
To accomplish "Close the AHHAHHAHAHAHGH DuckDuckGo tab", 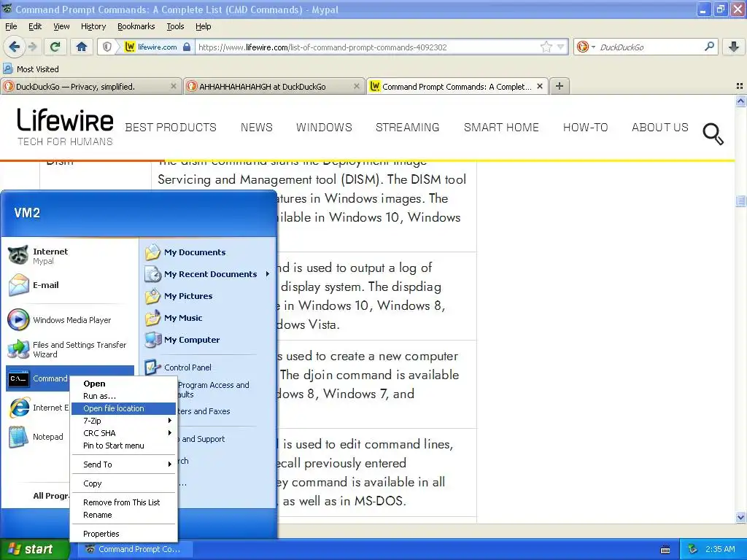I will (356, 86).
